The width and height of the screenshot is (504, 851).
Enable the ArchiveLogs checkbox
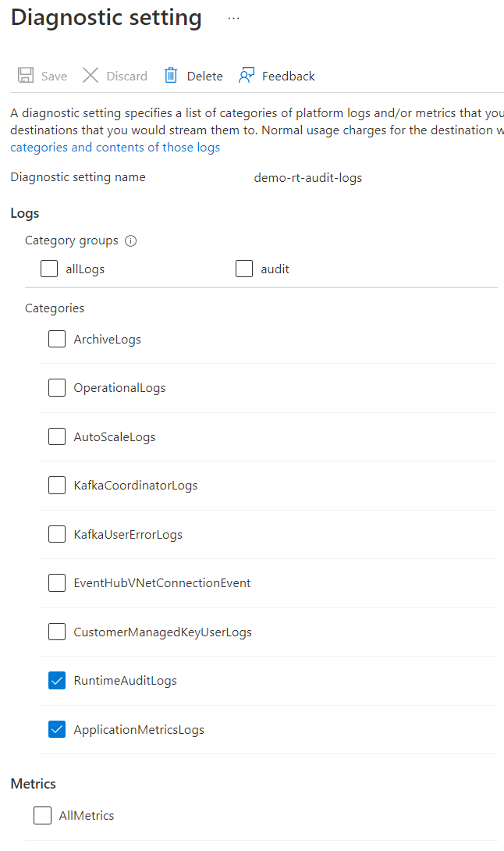coord(57,339)
